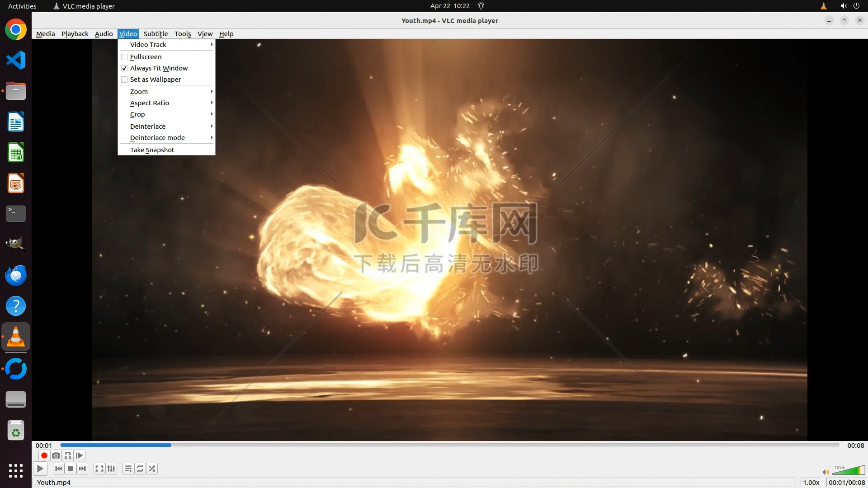Toggle the loop/repeat button
Viewport: 868px width, 488px height.
(140, 469)
